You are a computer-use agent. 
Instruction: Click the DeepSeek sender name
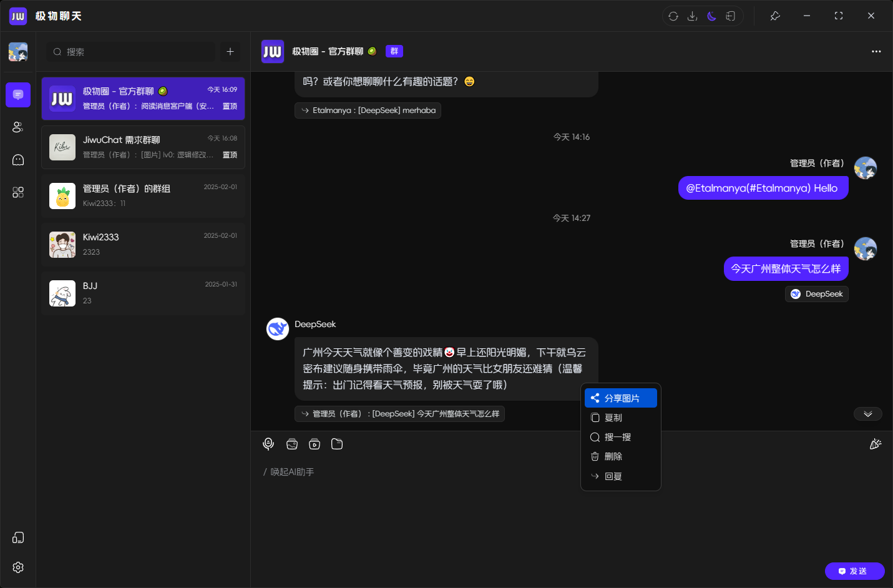(315, 325)
